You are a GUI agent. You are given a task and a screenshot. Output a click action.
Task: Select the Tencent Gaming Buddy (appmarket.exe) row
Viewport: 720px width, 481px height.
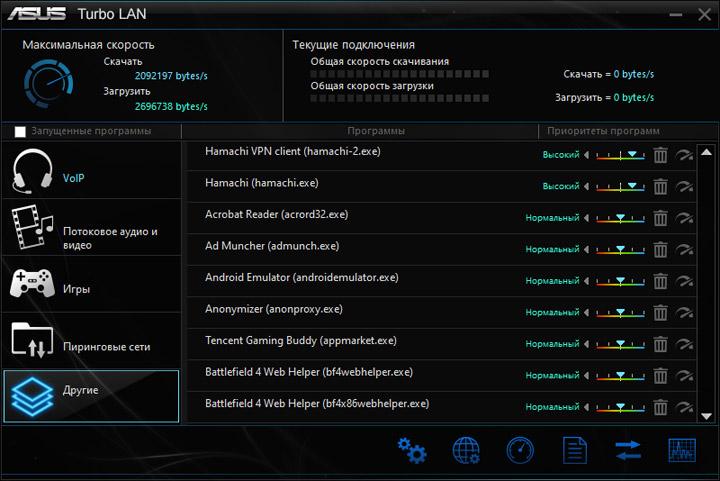442,344
